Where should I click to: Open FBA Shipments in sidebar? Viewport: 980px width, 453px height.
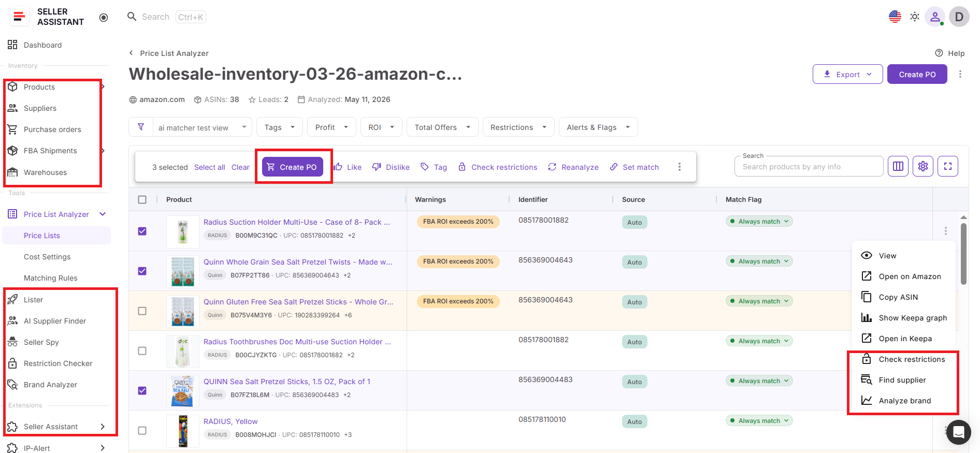click(50, 151)
